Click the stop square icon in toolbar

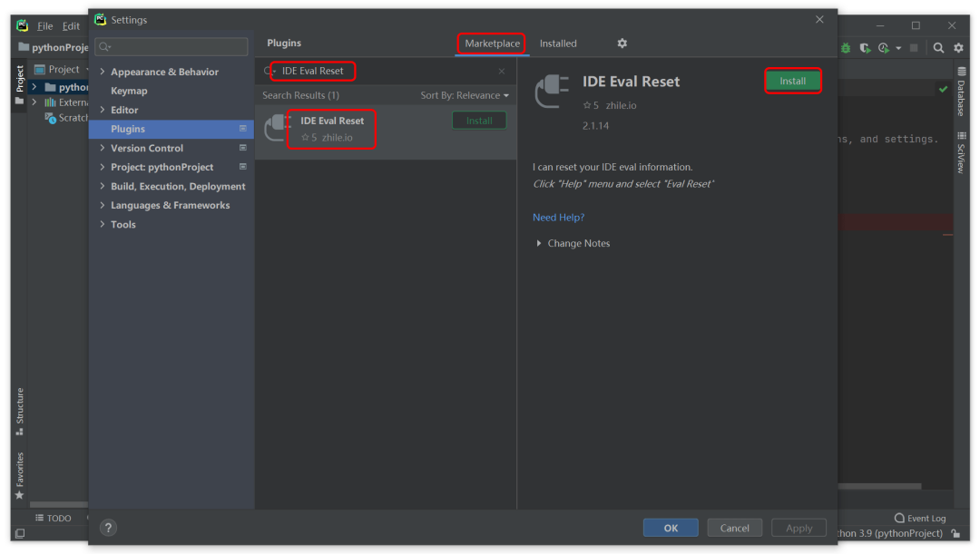tap(914, 47)
